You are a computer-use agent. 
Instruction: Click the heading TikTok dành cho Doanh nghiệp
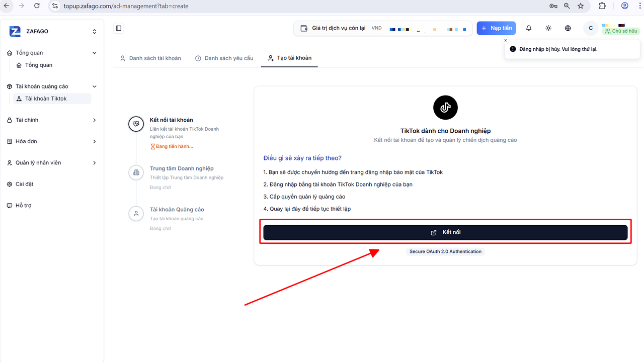coord(445,131)
